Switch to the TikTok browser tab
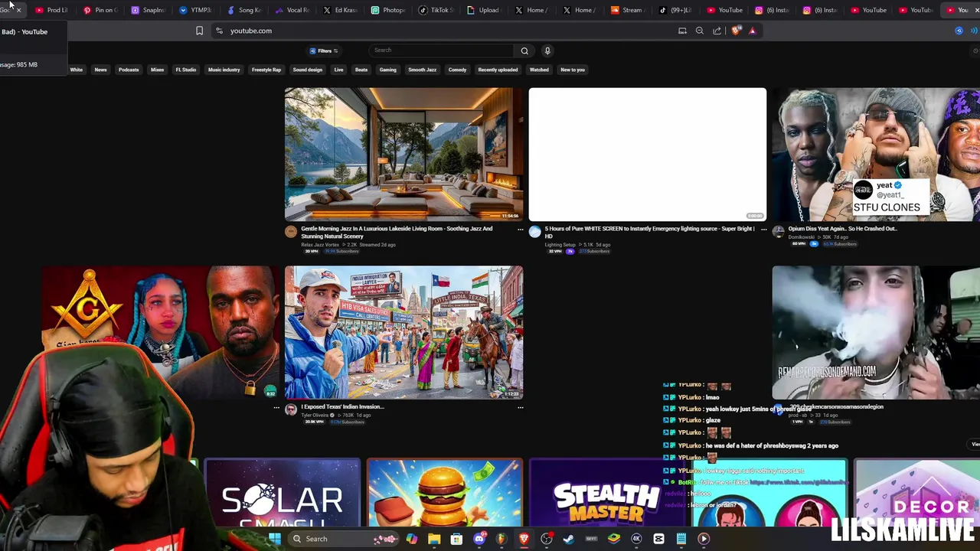980x551 pixels. click(x=436, y=10)
